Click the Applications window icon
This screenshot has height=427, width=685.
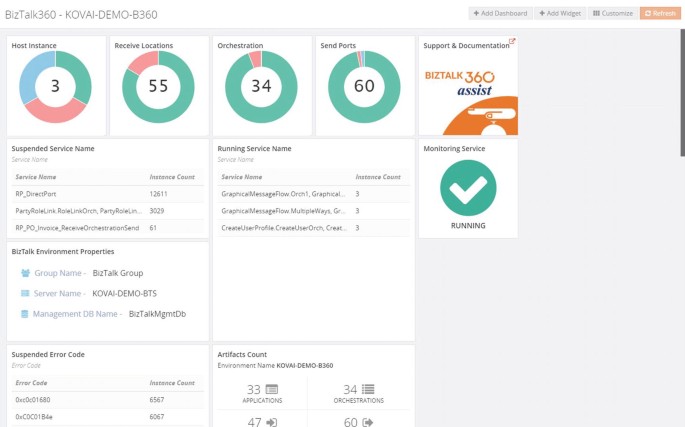pos(272,389)
